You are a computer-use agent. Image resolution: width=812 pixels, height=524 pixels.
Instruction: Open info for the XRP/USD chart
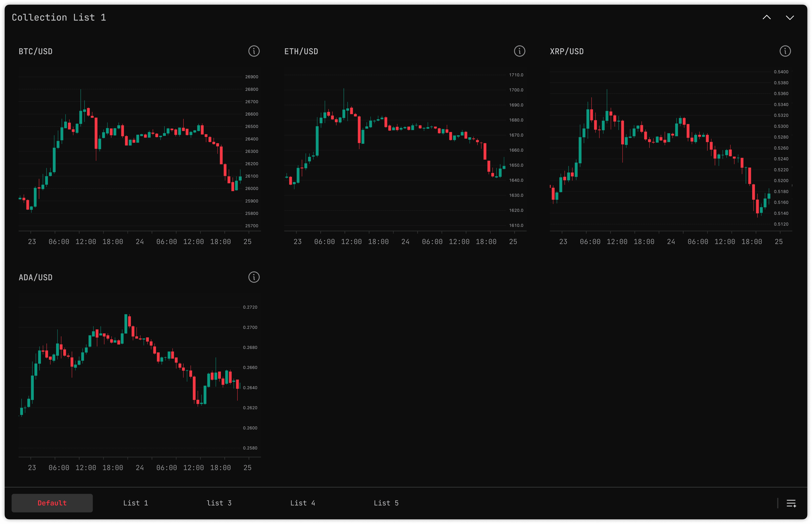785,51
